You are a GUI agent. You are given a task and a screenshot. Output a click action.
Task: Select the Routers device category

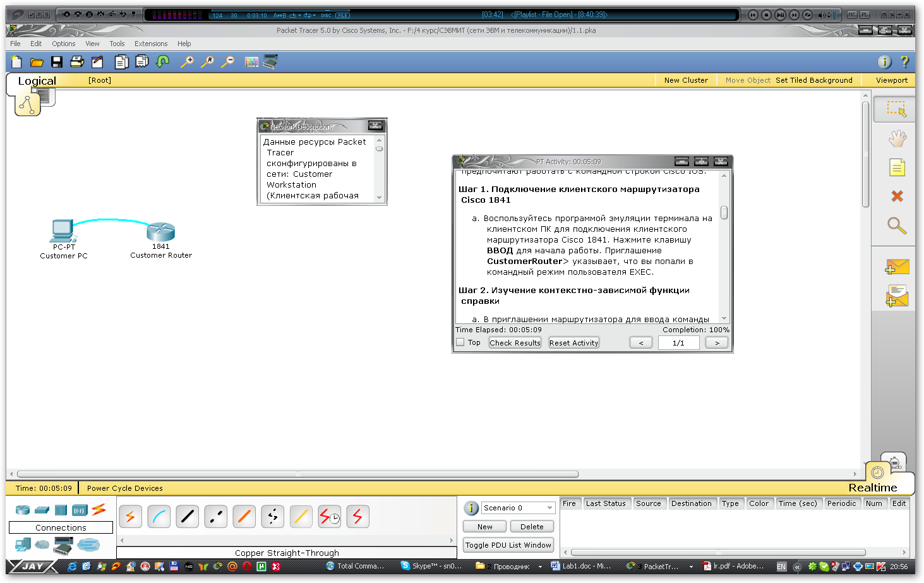point(23,510)
